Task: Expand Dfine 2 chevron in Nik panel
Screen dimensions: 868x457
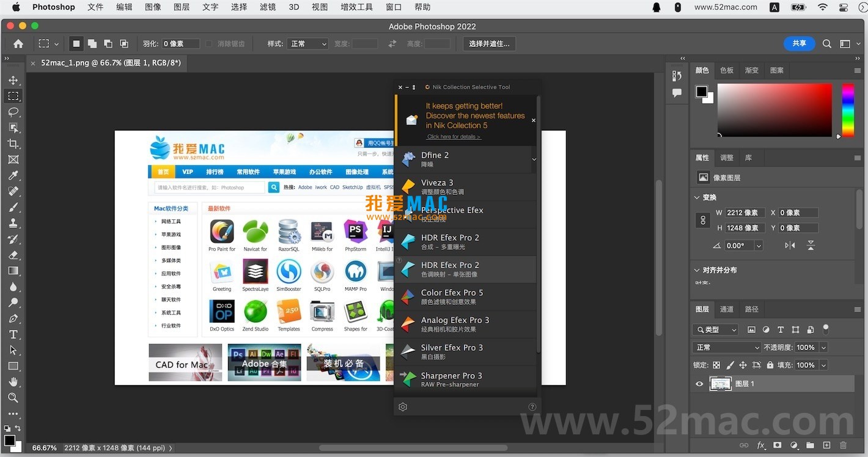Action: tap(534, 159)
